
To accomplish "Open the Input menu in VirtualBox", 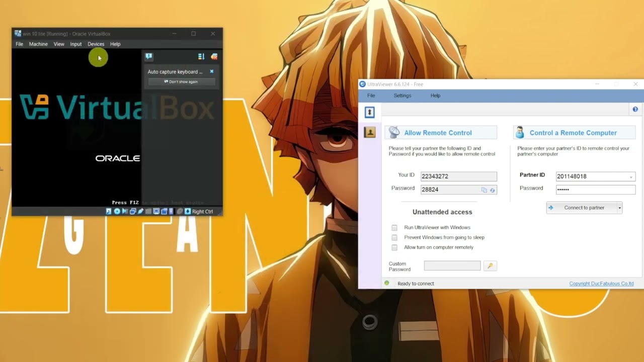I will (x=76, y=44).
